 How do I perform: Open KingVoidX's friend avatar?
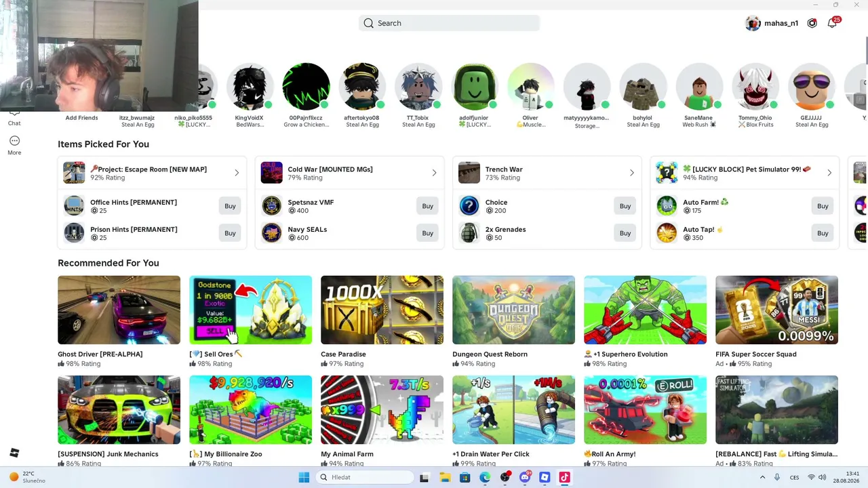[x=250, y=87]
